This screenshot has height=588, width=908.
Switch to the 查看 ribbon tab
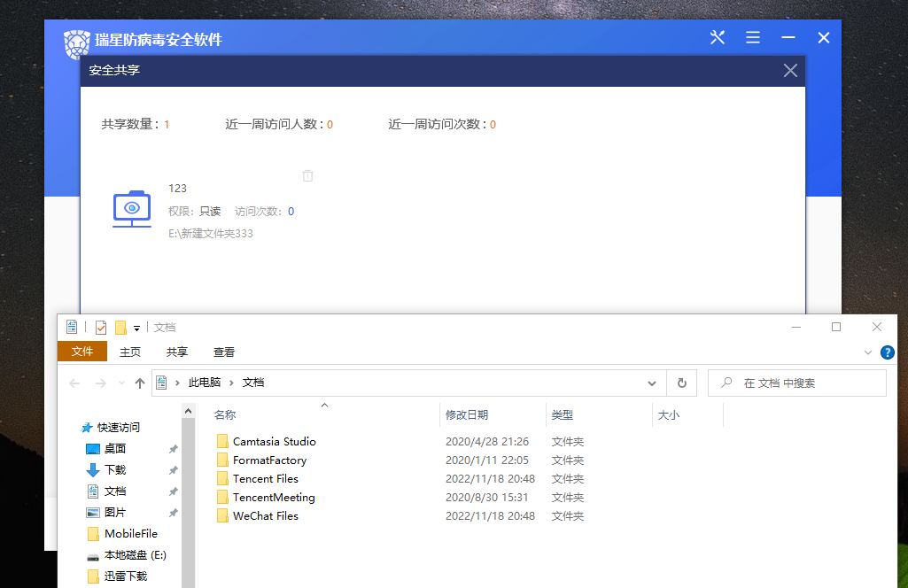coord(223,352)
